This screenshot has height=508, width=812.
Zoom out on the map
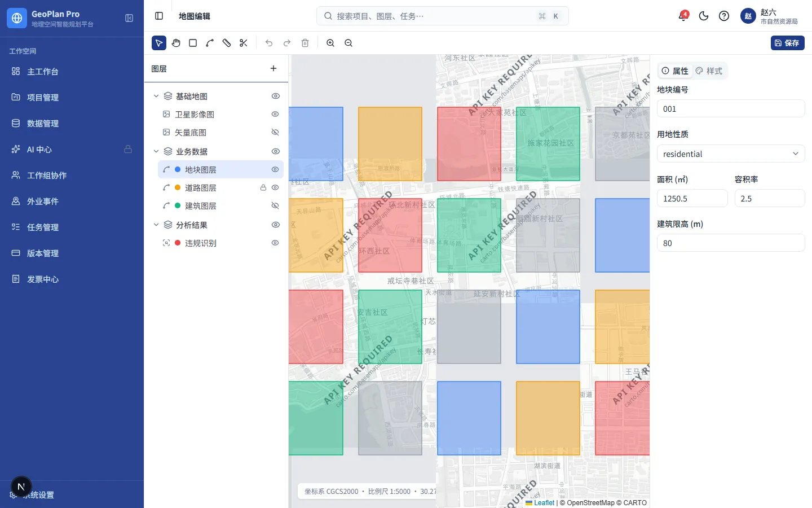(x=348, y=43)
